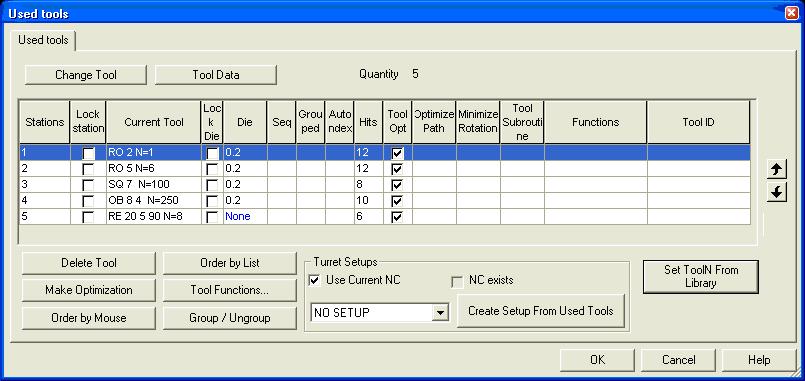Click the Hits column header
805x381 pixels.
369,122
